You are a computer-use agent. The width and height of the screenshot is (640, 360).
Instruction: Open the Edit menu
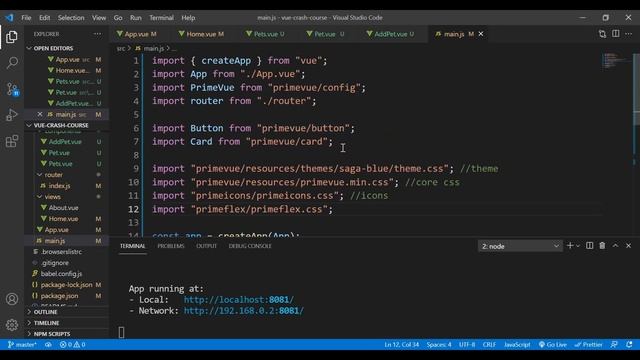(x=44, y=18)
